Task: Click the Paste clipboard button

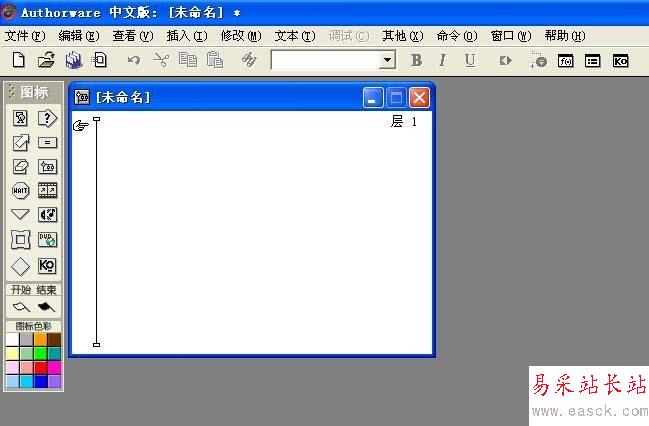Action: 215,60
